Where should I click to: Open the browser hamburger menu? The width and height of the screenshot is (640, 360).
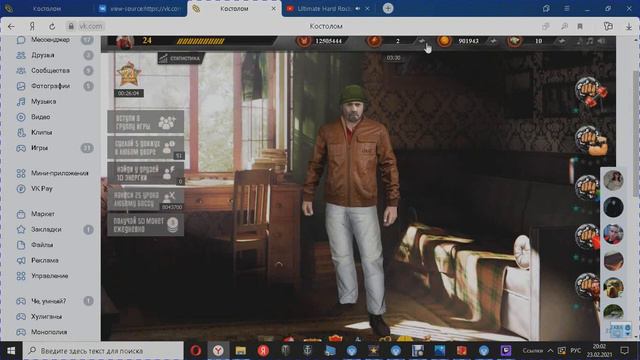point(567,9)
